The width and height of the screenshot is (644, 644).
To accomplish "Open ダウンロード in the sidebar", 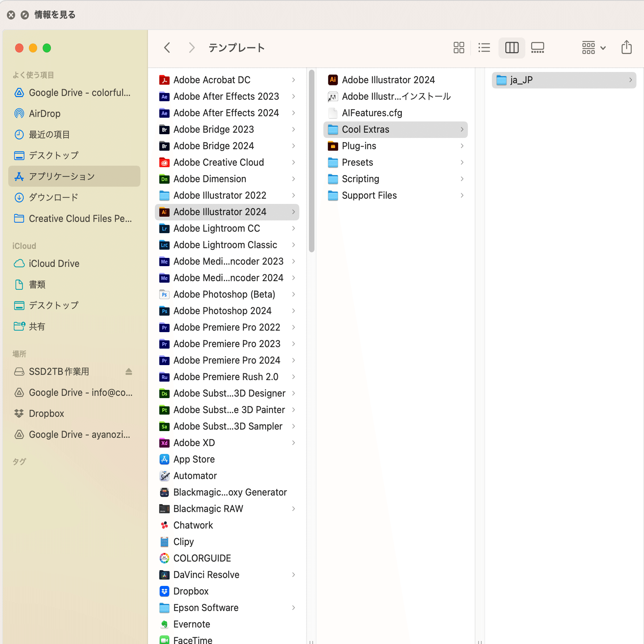I will tap(74, 197).
